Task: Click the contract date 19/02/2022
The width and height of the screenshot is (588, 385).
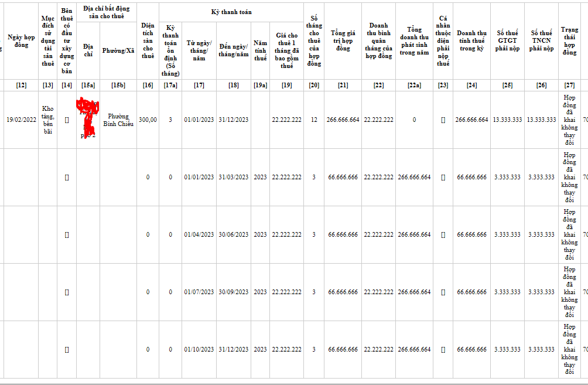Action: click(22, 120)
